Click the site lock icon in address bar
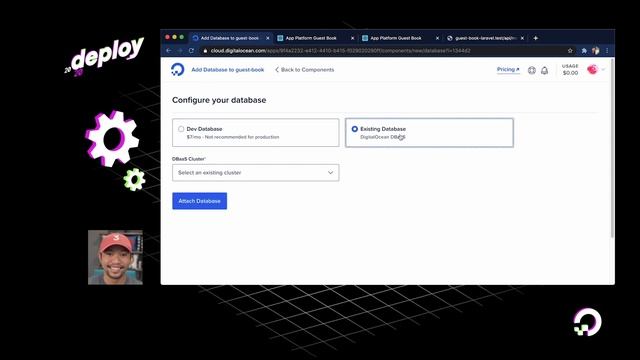The width and height of the screenshot is (640, 360). (205, 51)
